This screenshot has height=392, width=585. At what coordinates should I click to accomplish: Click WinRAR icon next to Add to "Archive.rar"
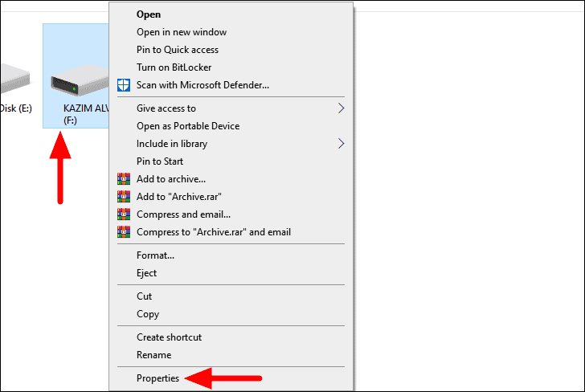[124, 197]
